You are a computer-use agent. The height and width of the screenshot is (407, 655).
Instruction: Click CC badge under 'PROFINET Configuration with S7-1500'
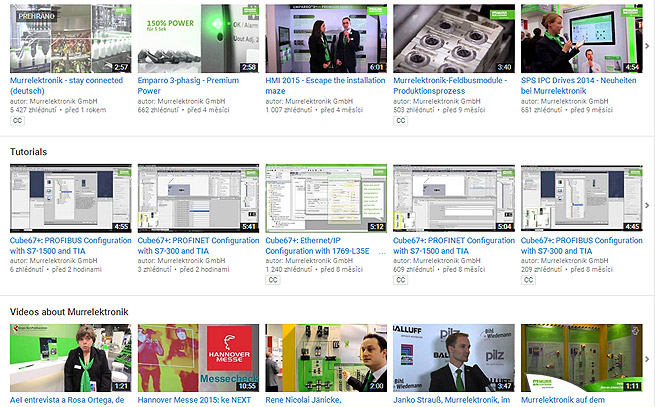coord(401,280)
